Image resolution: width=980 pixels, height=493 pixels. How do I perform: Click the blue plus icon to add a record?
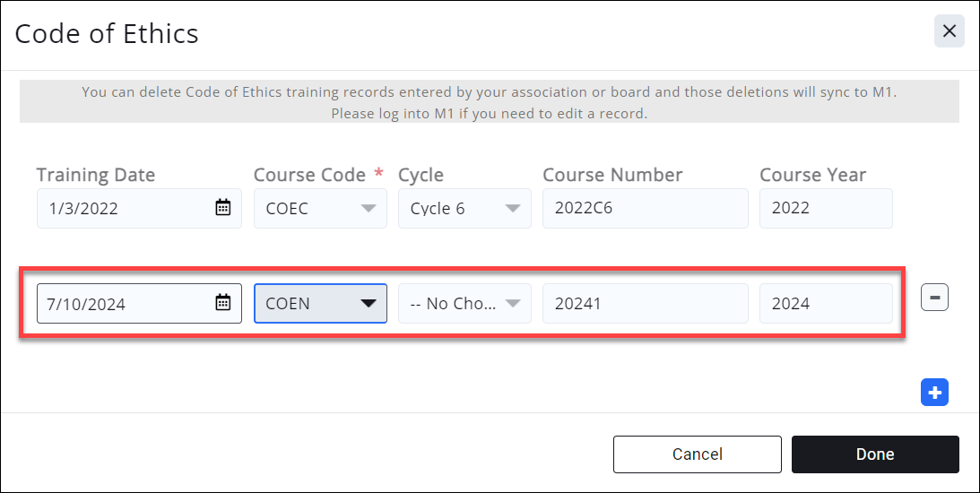934,393
